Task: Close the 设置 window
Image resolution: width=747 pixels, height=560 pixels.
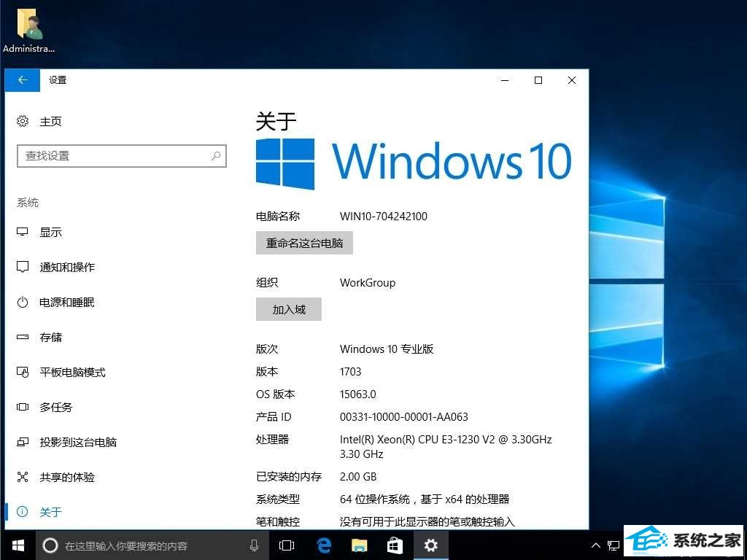Action: [x=572, y=80]
